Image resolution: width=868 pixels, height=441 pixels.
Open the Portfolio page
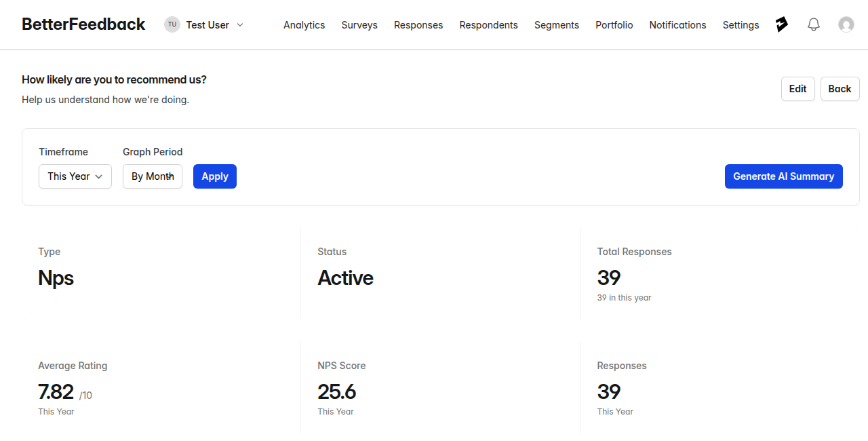click(614, 25)
